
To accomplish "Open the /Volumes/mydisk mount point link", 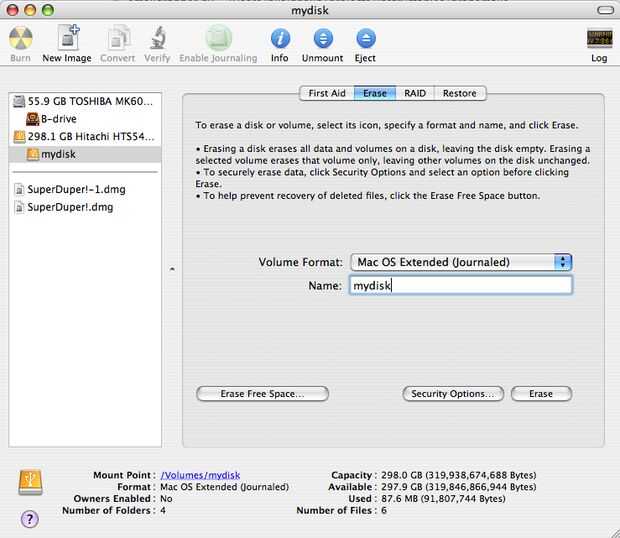I will 200,475.
